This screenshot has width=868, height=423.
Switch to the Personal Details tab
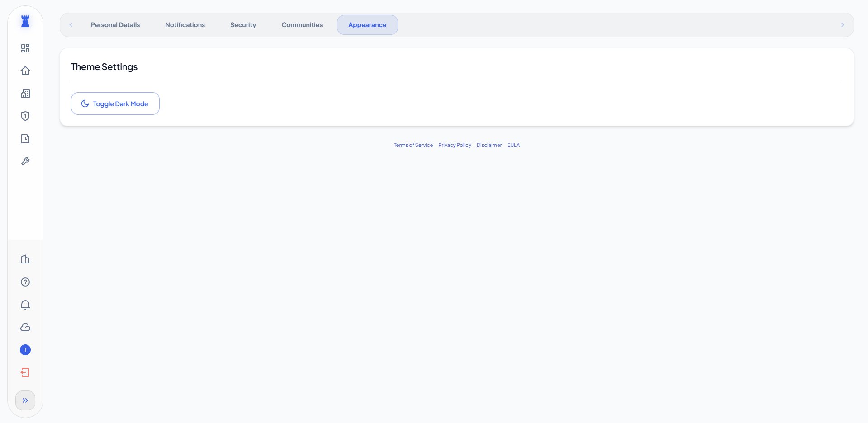click(x=115, y=25)
